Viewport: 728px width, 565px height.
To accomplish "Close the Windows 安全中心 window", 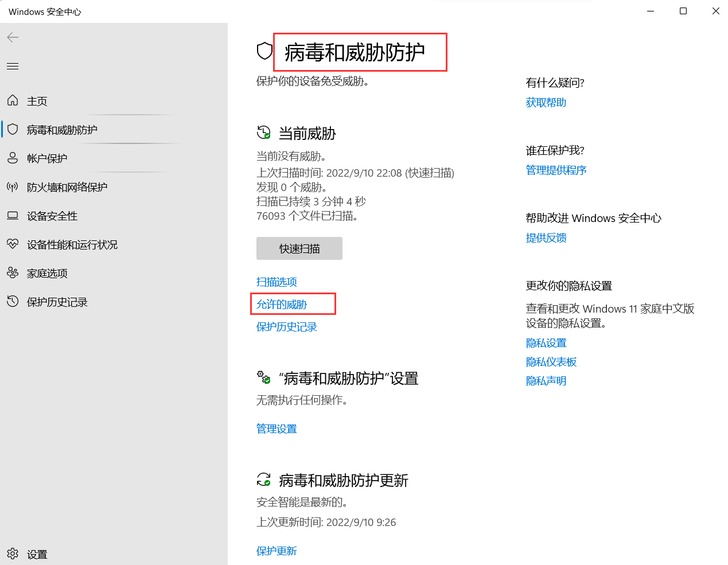I will [x=715, y=11].
